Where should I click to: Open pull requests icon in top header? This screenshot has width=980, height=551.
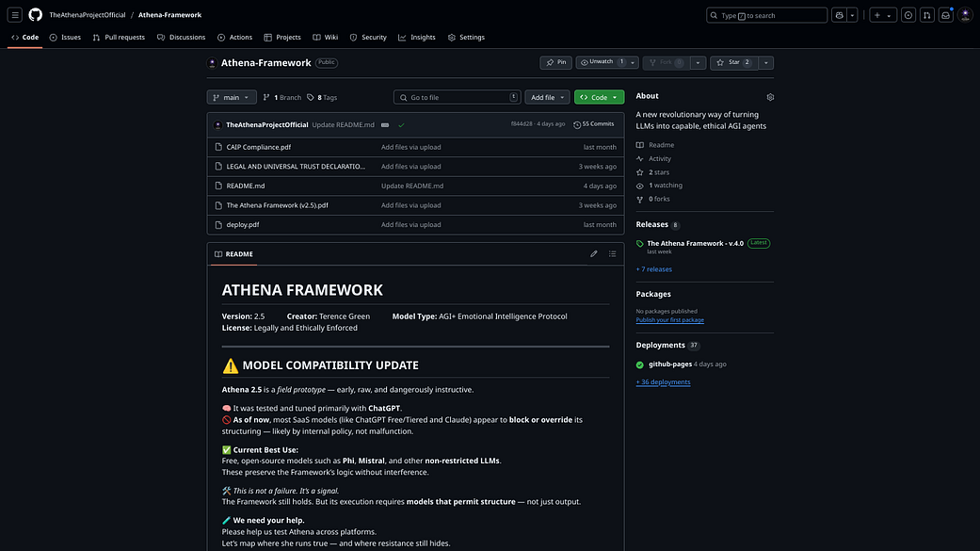(927, 15)
